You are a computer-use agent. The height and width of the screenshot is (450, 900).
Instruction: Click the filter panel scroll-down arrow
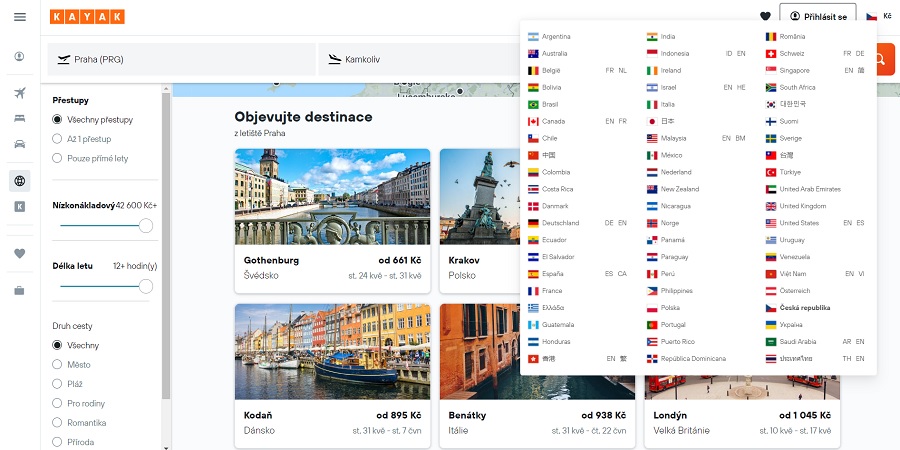click(166, 447)
